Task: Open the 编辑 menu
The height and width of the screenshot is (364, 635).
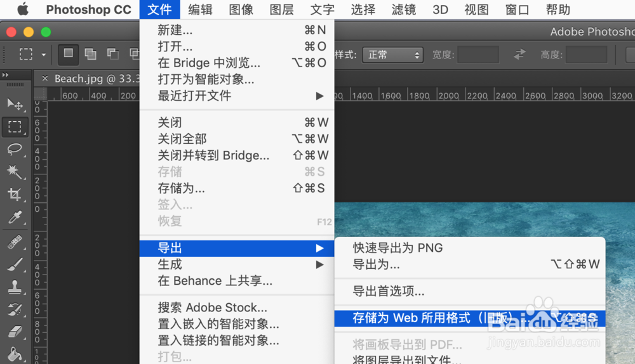Action: (200, 10)
